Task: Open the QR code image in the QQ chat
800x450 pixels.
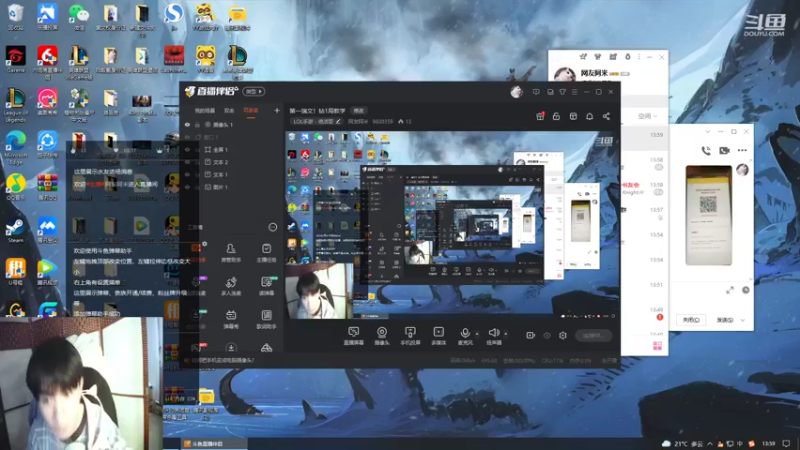Action: [708, 215]
